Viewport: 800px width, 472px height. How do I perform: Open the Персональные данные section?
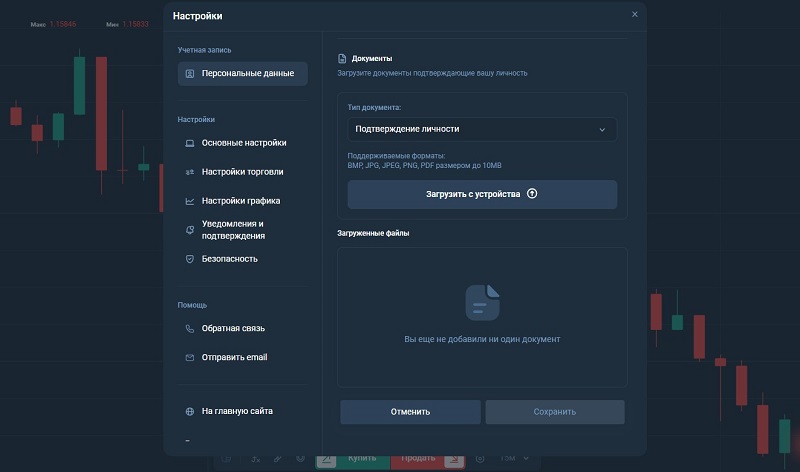pos(243,74)
